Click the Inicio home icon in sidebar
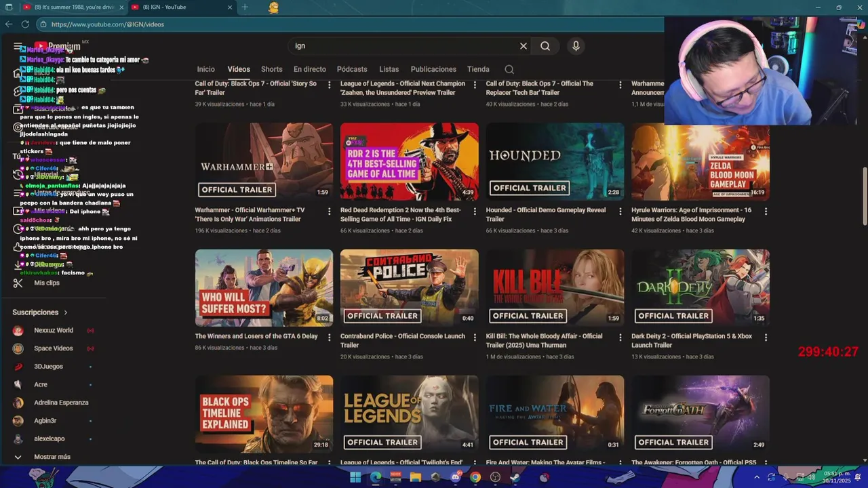Viewport: 868px width, 488px height. [x=18, y=73]
